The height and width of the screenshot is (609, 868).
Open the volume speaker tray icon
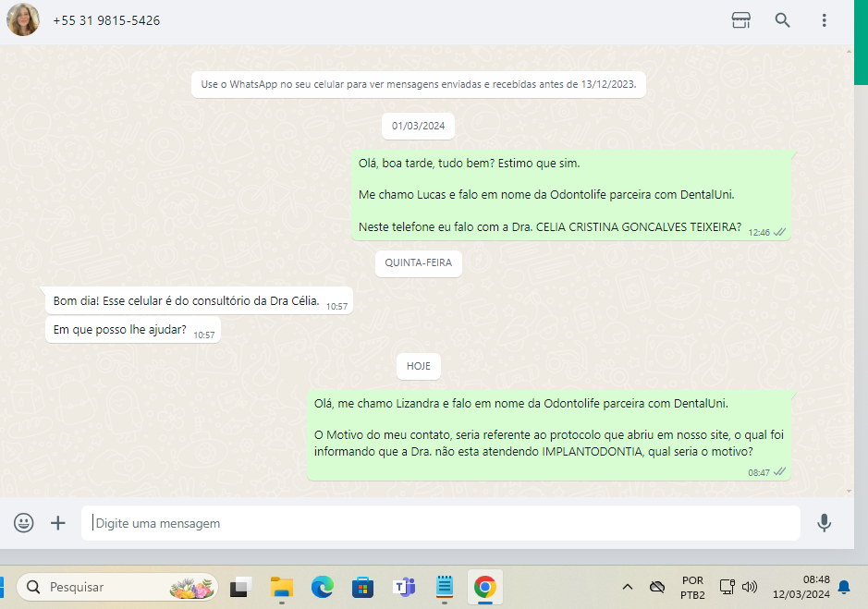(x=750, y=587)
